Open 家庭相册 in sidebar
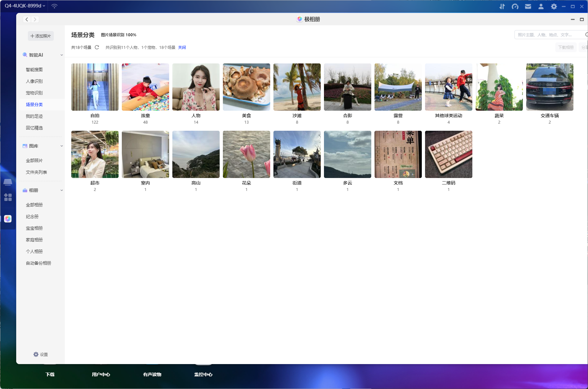This screenshot has height=389, width=588. coord(34,240)
